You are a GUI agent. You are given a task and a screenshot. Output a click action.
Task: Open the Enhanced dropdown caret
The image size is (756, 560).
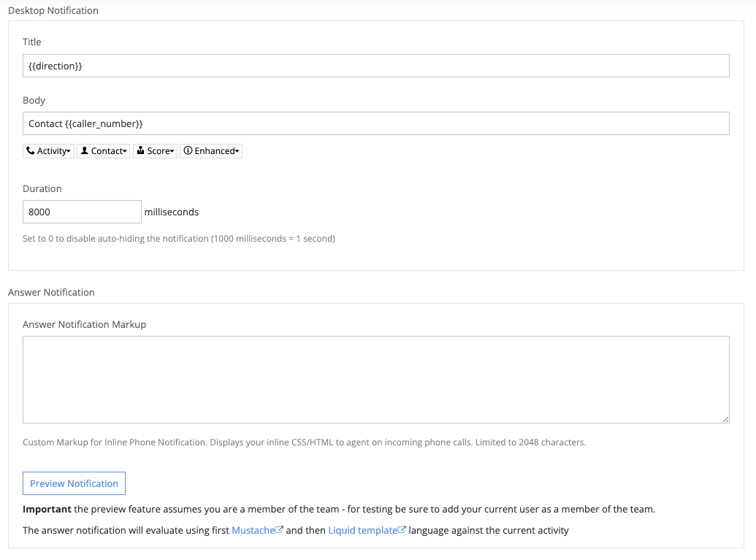coord(237,152)
